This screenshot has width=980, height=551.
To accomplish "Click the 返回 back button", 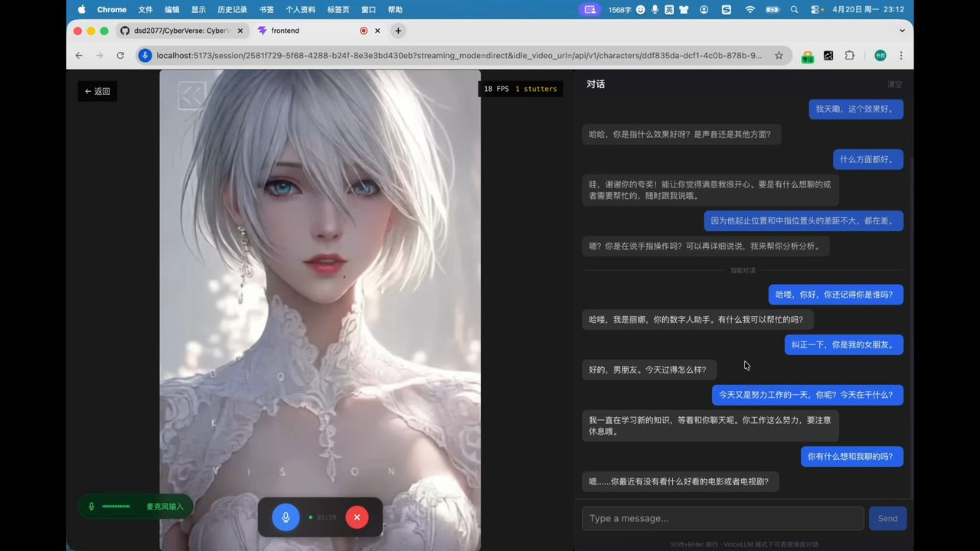I will (97, 91).
